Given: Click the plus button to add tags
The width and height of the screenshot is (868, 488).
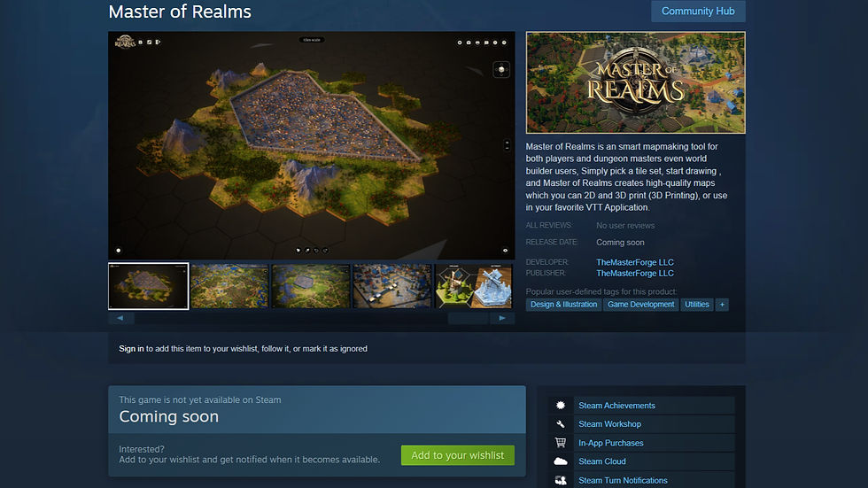Looking at the screenshot, I should (x=722, y=305).
